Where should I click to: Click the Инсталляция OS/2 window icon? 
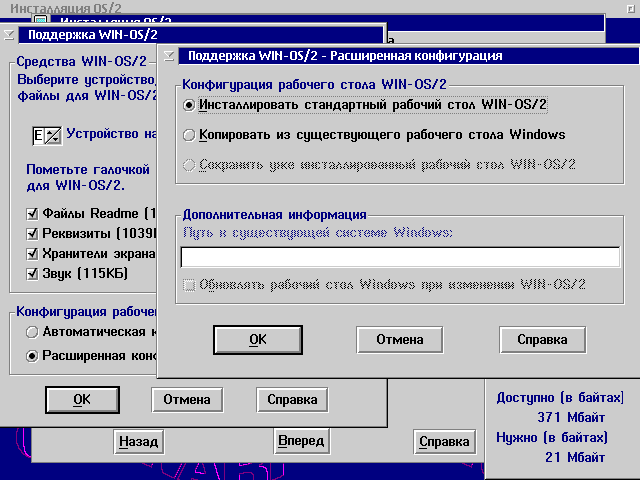41,20
